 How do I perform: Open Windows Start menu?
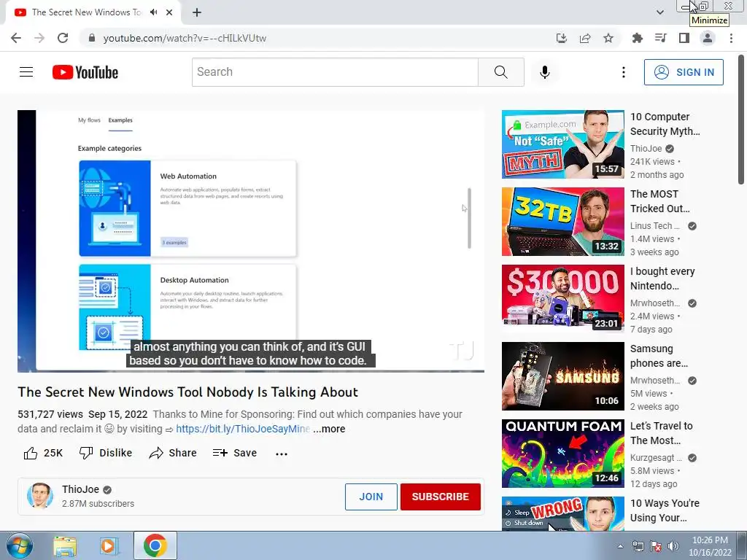pyautogui.click(x=19, y=545)
